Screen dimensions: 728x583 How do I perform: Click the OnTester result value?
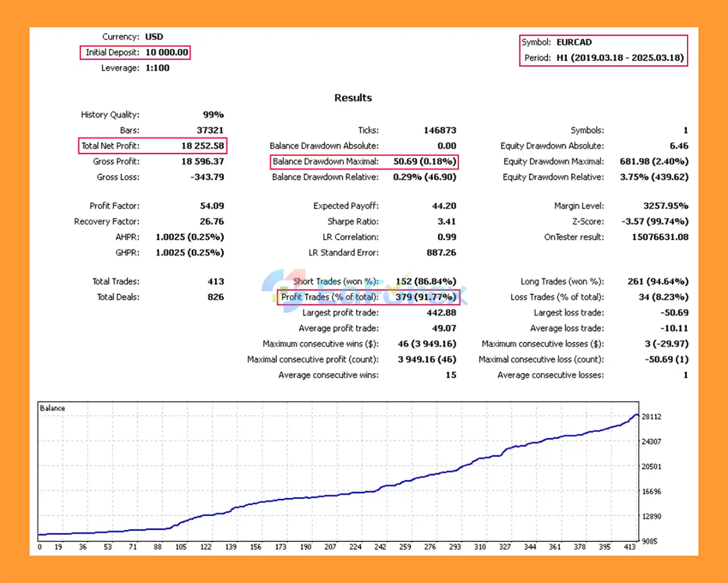(660, 237)
